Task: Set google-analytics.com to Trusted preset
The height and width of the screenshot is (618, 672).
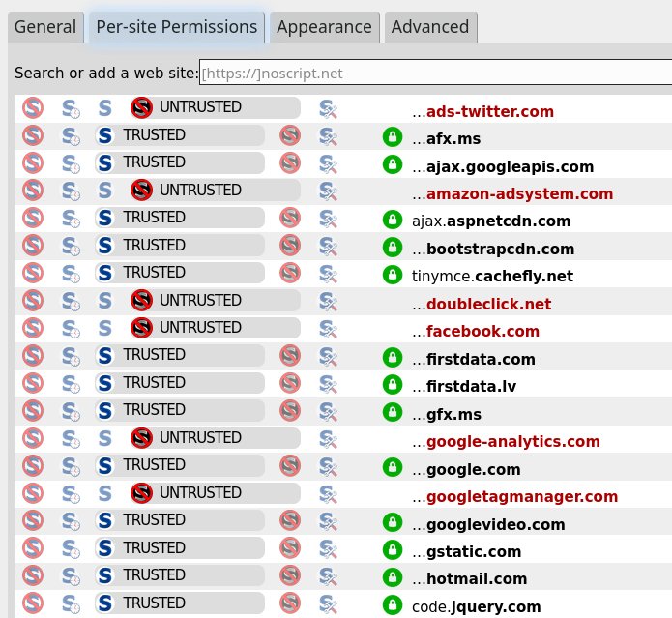Action: pyautogui.click(x=105, y=438)
